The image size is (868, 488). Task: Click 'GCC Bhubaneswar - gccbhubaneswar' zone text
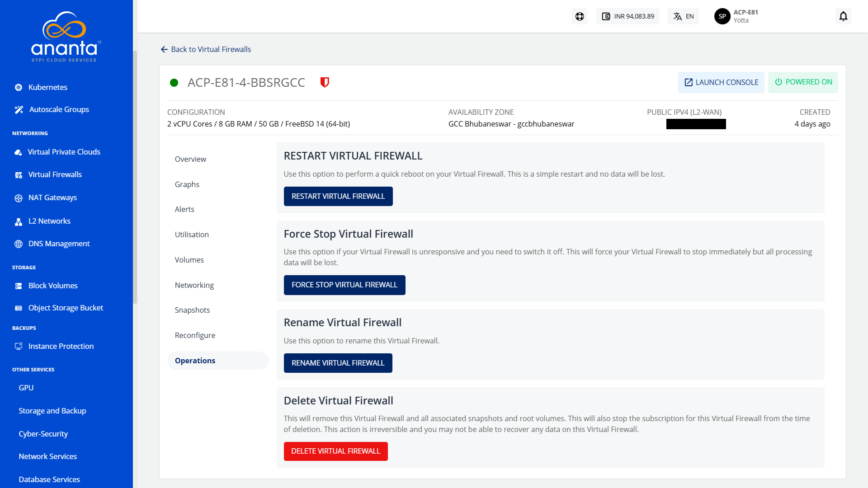pyautogui.click(x=511, y=124)
